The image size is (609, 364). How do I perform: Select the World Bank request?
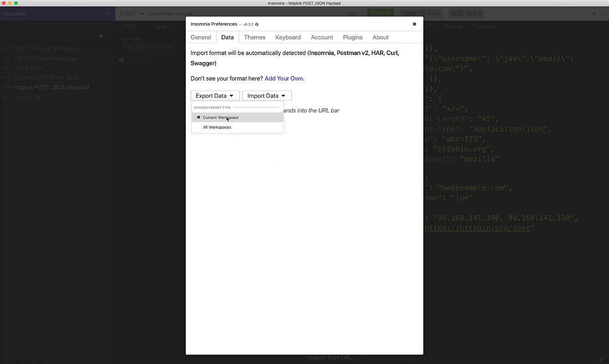[29, 68]
